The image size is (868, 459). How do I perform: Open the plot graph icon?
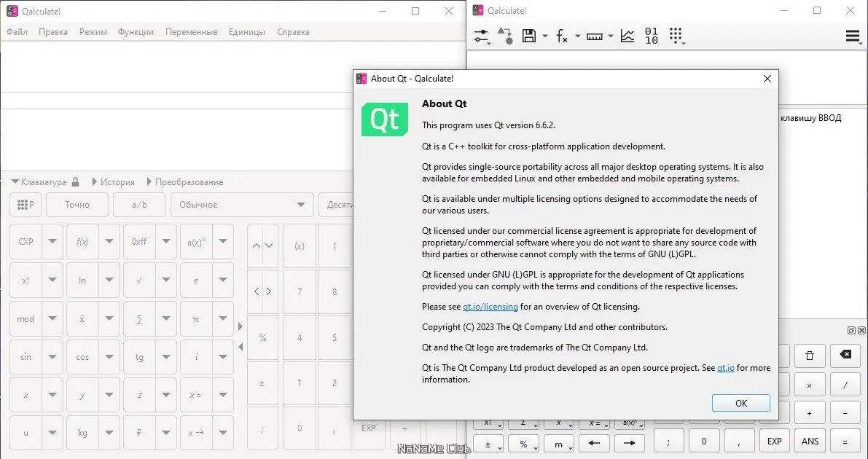pyautogui.click(x=627, y=36)
